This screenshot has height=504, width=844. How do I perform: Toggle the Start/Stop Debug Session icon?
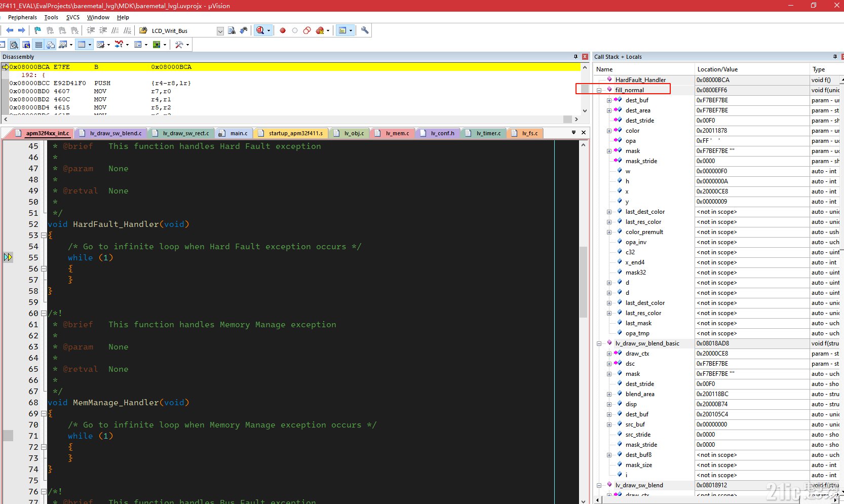click(x=260, y=30)
